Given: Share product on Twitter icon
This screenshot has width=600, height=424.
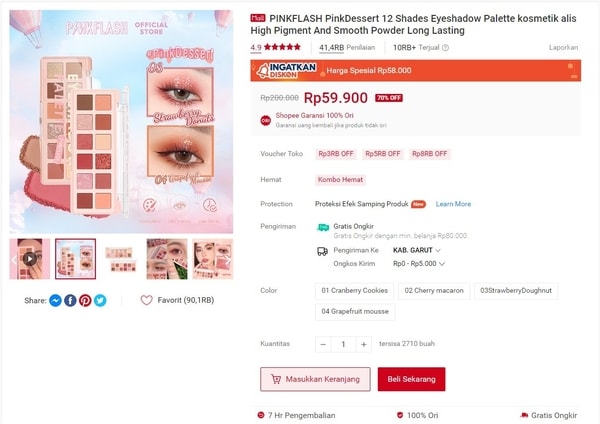Looking at the screenshot, I should [100, 300].
